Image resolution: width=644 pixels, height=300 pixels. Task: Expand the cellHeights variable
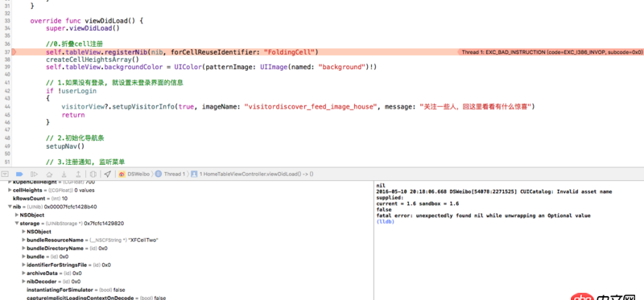(10, 191)
